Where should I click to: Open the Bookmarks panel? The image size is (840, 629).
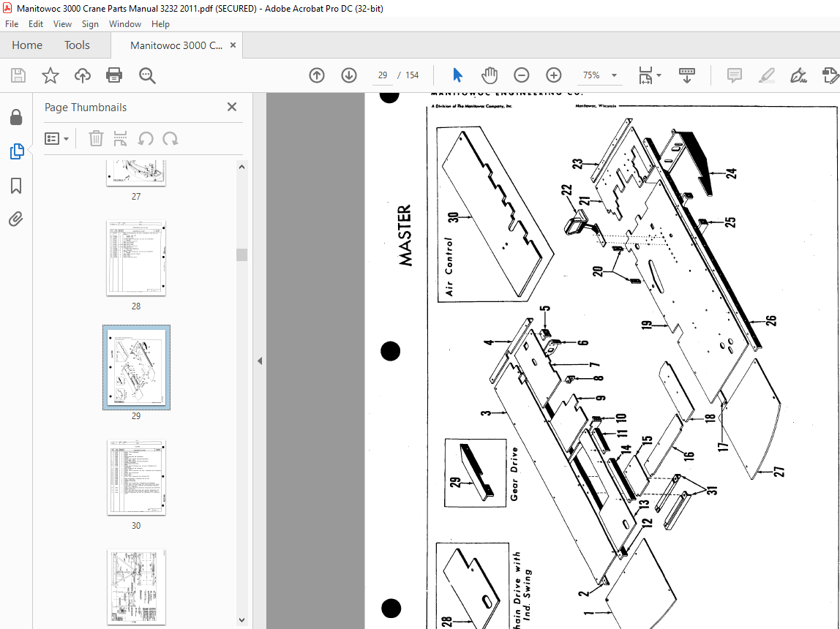click(x=16, y=186)
